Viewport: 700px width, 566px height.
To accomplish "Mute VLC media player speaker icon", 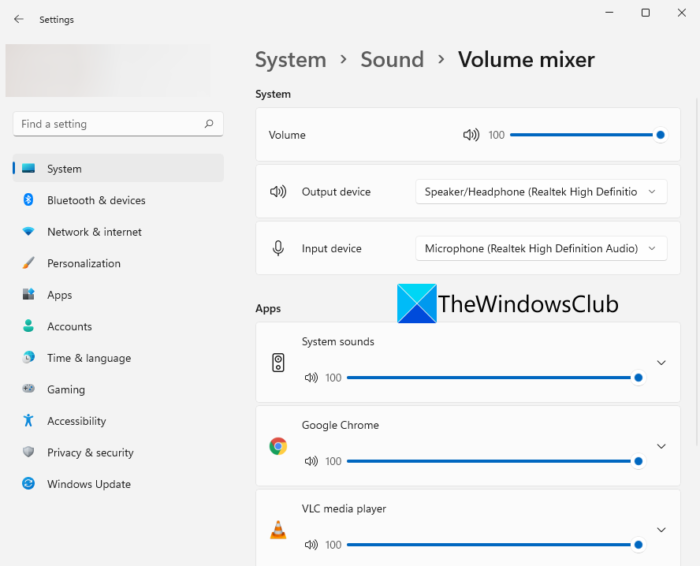I will coord(311,545).
